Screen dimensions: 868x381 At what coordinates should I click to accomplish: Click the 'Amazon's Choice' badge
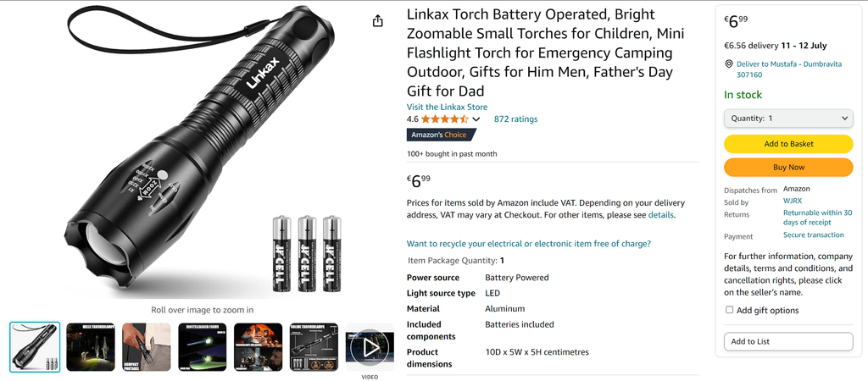click(x=438, y=135)
